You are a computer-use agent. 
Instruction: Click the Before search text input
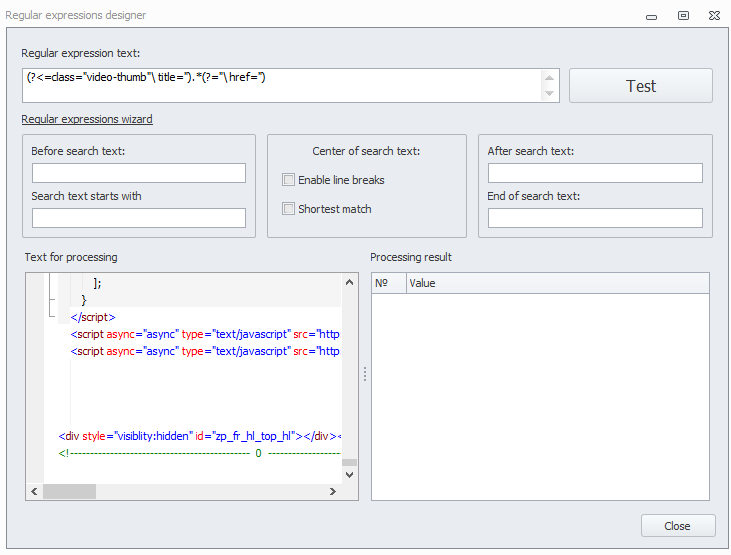point(139,173)
